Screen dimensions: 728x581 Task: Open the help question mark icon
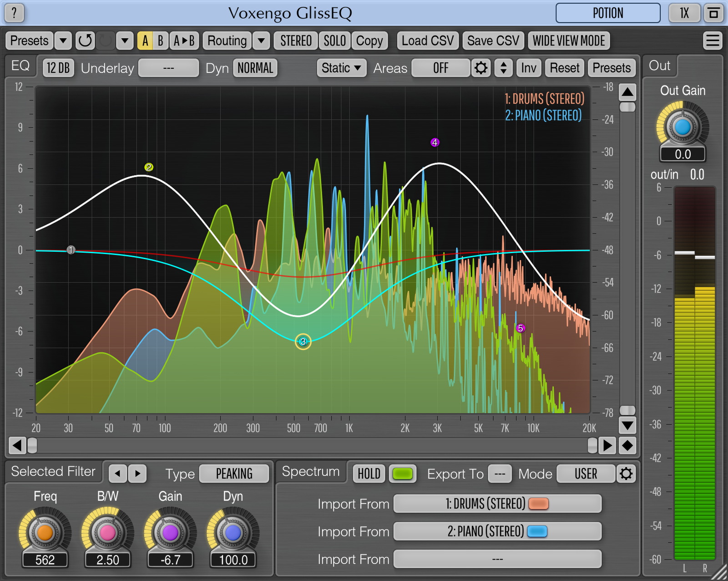[13, 13]
